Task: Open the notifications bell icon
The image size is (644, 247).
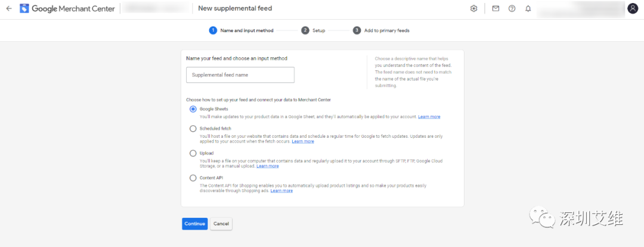Action: [x=528, y=8]
